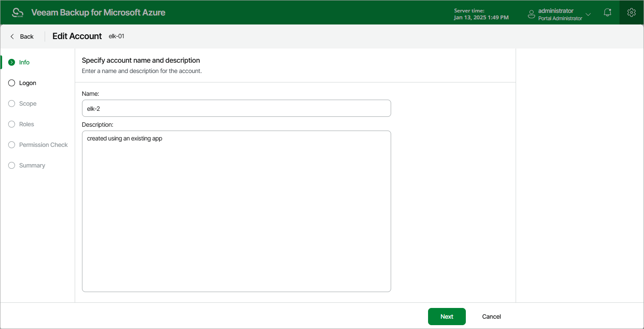Click the Back arrow icon
Screen dimensions: 644x329
pos(12,37)
